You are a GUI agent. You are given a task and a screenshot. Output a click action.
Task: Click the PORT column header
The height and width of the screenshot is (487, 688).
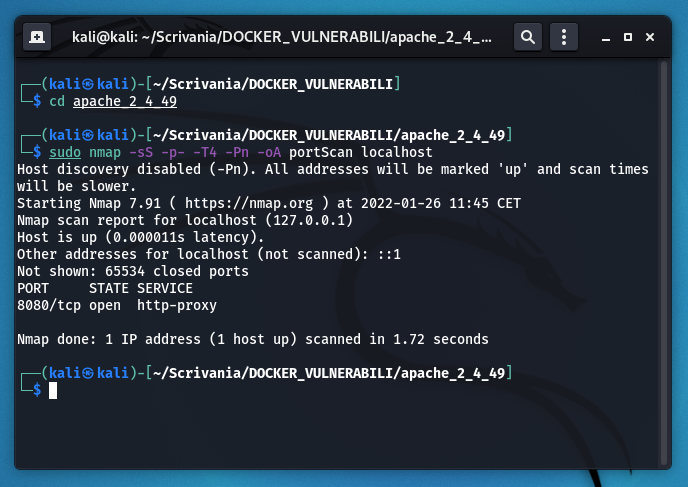(33, 289)
